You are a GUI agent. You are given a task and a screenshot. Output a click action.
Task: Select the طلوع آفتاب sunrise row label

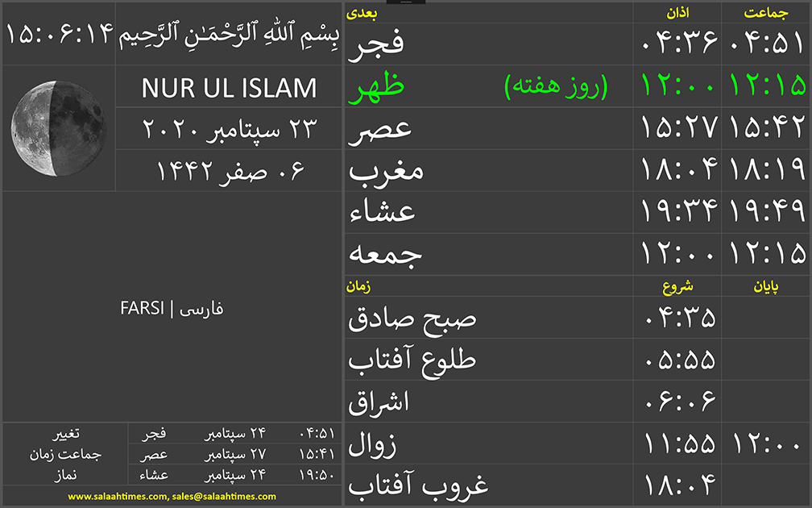pyautogui.click(x=412, y=360)
